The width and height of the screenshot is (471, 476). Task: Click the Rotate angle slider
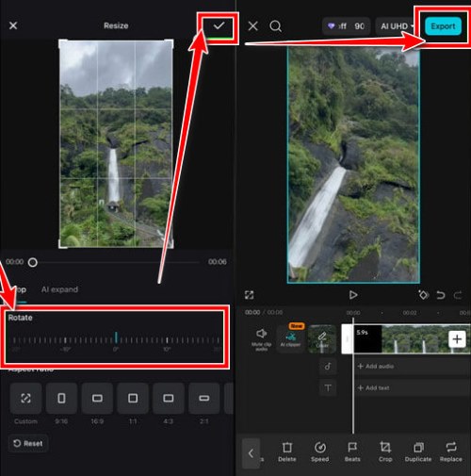(x=116, y=339)
